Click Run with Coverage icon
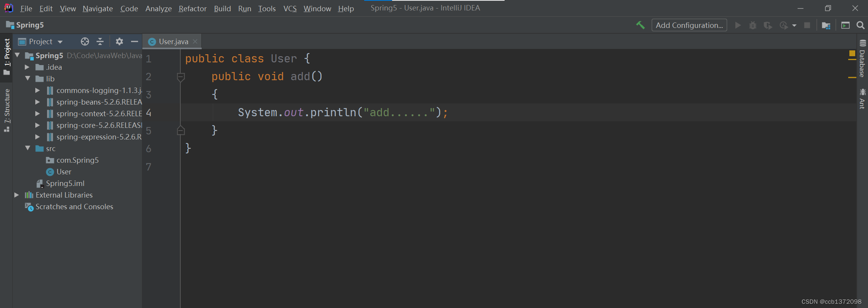This screenshot has width=868, height=308. tap(768, 25)
